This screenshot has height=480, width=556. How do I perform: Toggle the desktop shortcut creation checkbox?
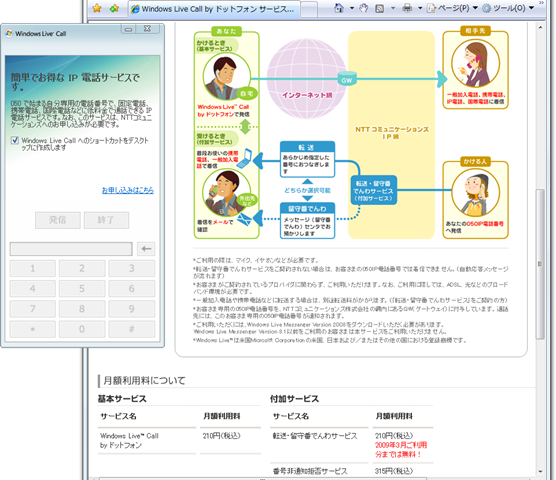click(x=15, y=140)
